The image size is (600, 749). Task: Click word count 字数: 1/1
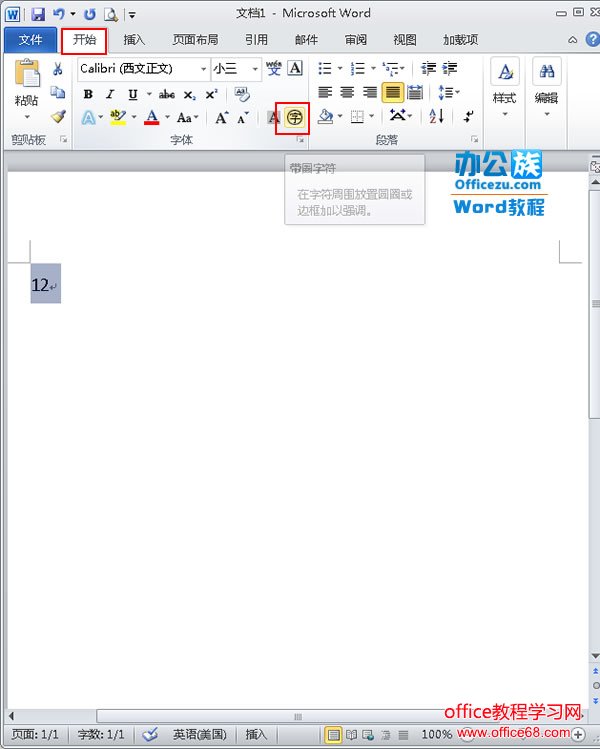click(101, 734)
